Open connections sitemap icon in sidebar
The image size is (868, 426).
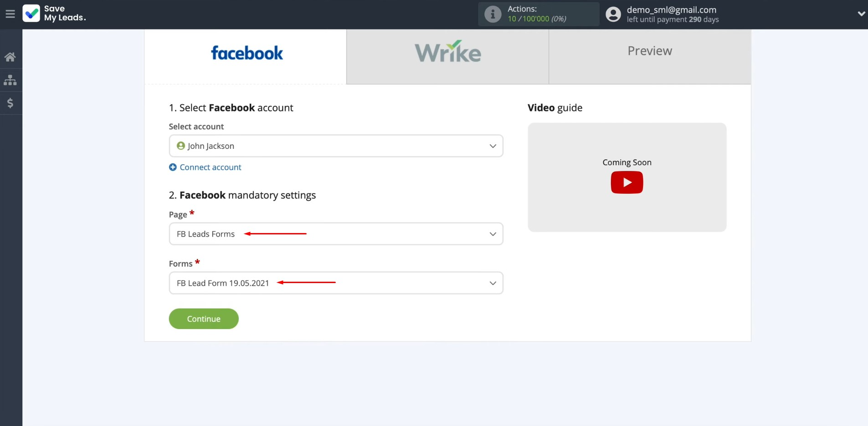point(10,81)
